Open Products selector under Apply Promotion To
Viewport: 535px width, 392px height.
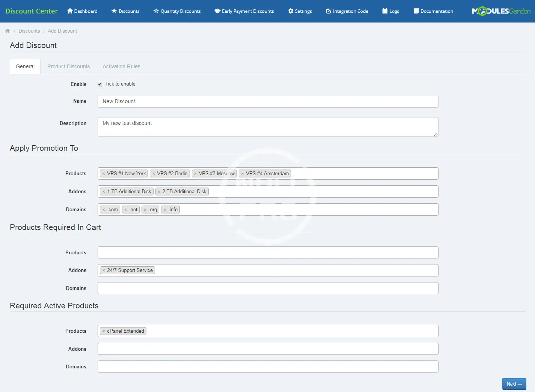268,173
